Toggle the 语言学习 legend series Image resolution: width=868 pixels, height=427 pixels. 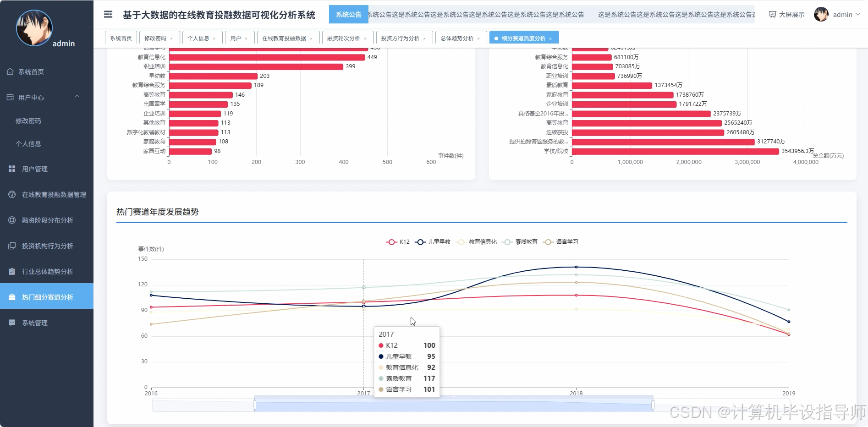(x=560, y=242)
